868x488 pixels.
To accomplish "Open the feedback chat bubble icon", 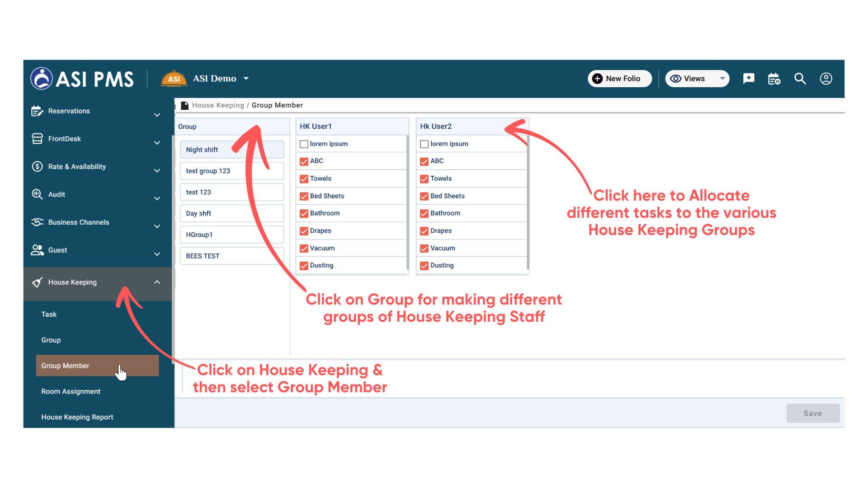I will pyautogui.click(x=748, y=79).
